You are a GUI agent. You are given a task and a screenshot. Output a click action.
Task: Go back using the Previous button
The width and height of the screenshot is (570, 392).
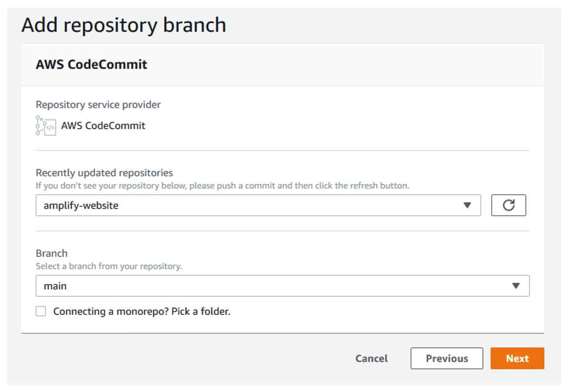pos(447,358)
